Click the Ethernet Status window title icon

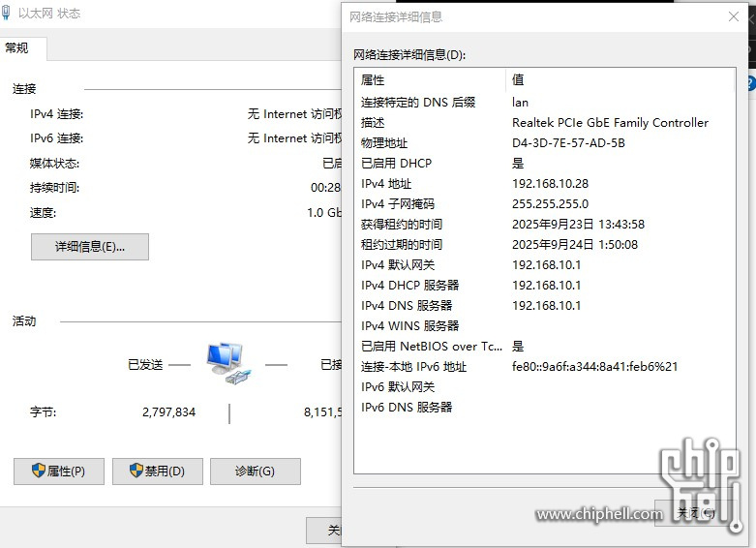6,13
